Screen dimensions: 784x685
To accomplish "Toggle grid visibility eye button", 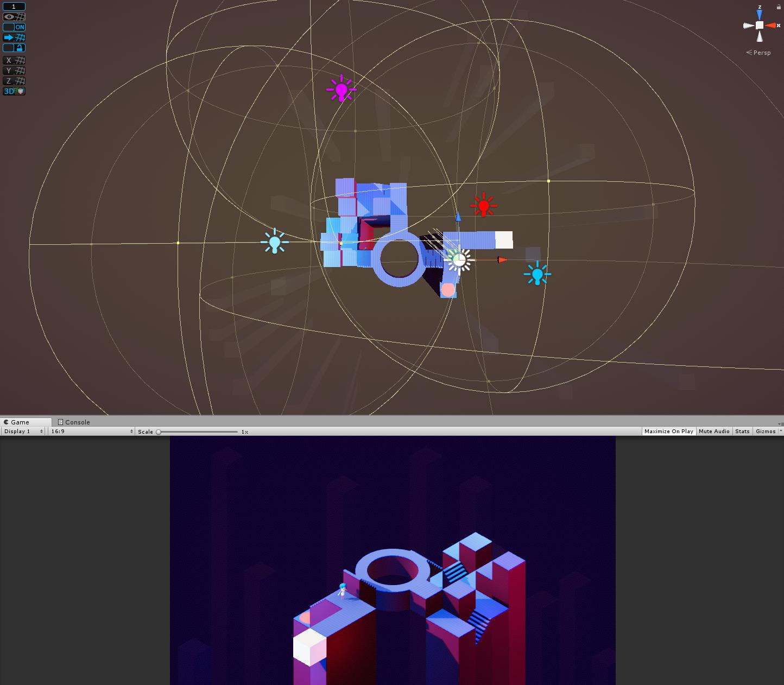I will [x=14, y=17].
